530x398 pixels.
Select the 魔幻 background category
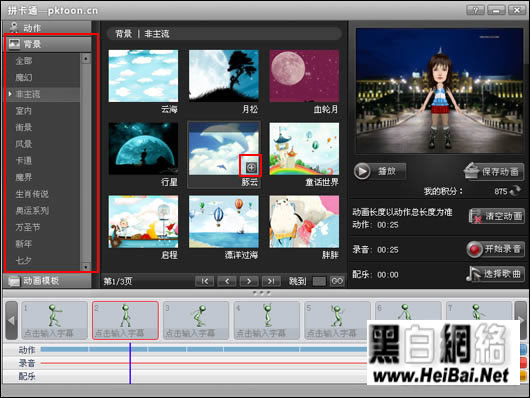pyautogui.click(x=24, y=77)
